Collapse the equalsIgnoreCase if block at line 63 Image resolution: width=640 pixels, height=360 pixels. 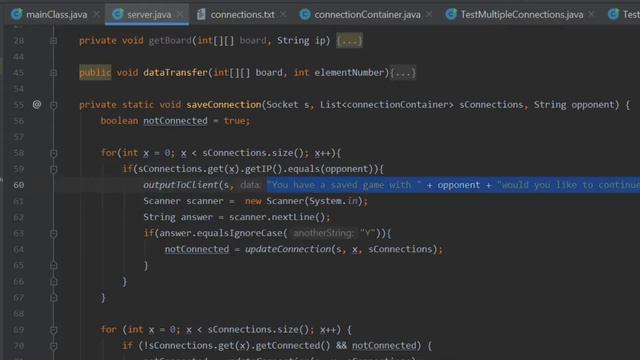tap(53, 233)
